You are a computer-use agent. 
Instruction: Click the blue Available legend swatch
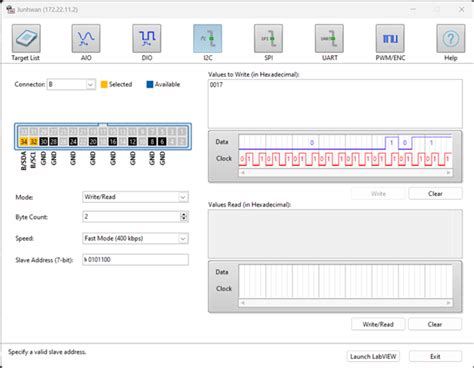[x=150, y=84]
